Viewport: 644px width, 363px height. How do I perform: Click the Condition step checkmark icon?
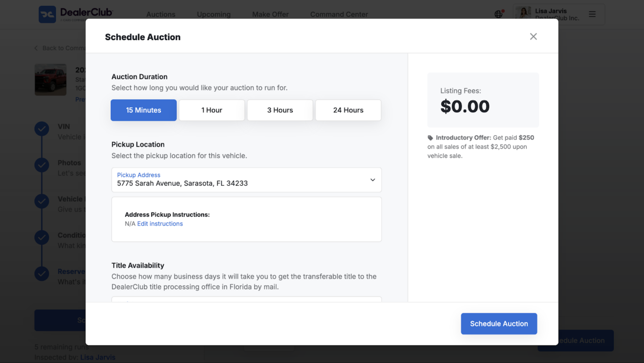pos(42,238)
